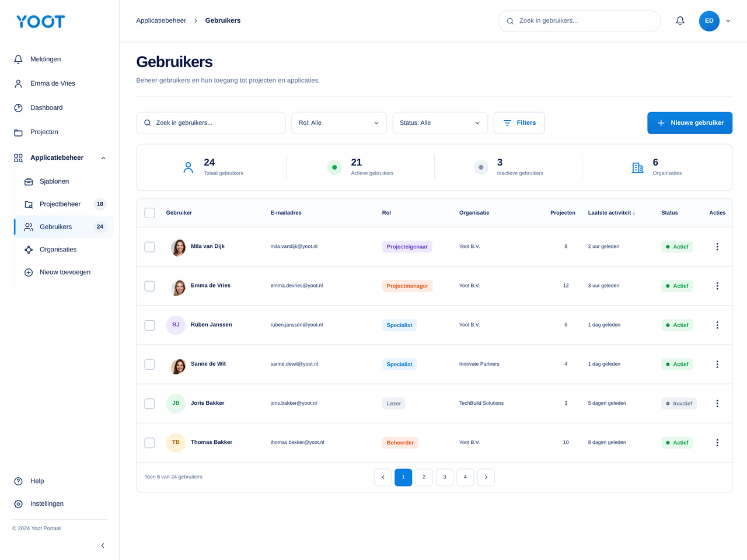The height and width of the screenshot is (560, 747).
Task: Click the TechBuild Solutions cell
Action: click(481, 403)
